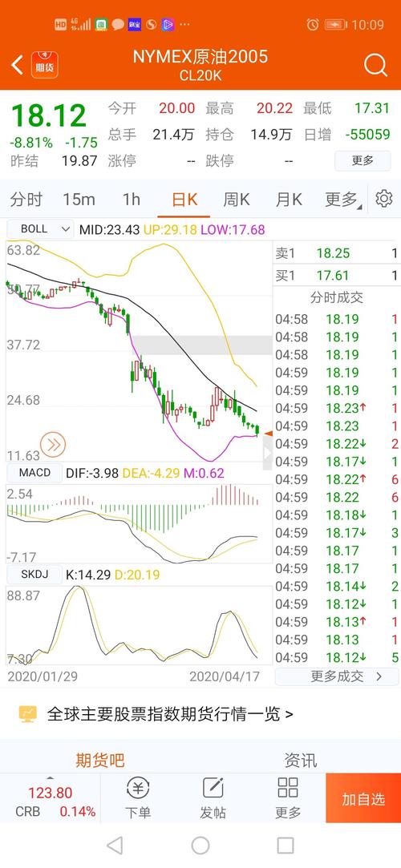Add to watchlist with 加自选 button
Image resolution: width=401 pixels, height=868 pixels.
pyautogui.click(x=363, y=797)
